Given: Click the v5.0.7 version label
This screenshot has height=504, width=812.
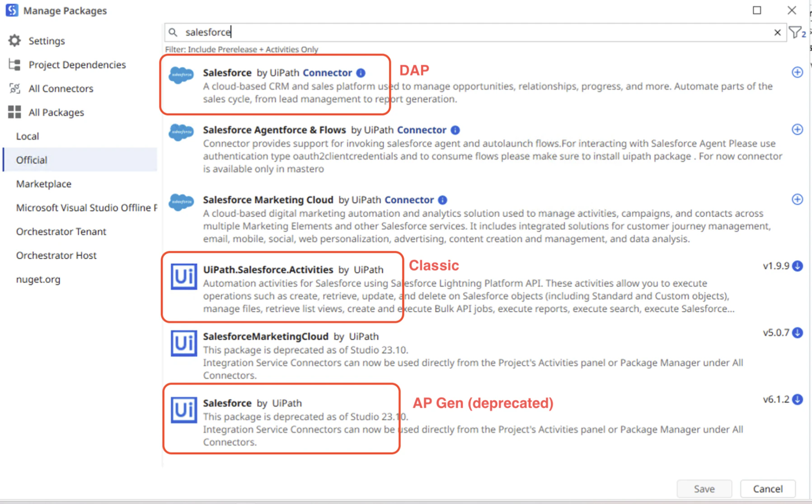Looking at the screenshot, I should click(776, 333).
